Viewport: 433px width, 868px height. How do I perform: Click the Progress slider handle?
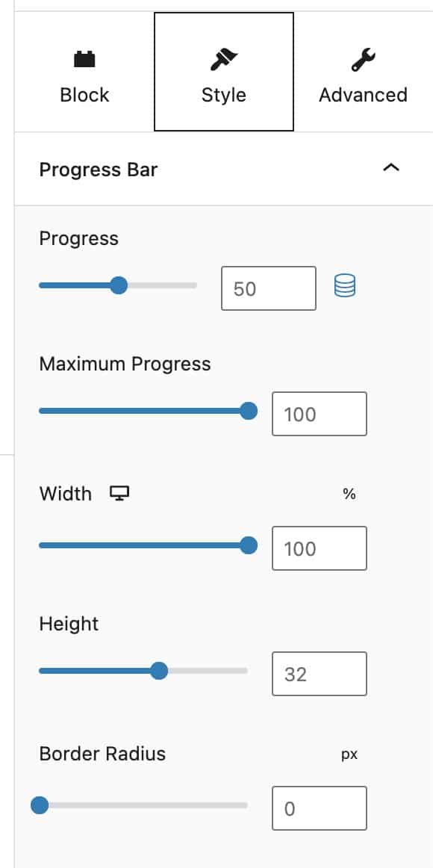[x=119, y=285]
